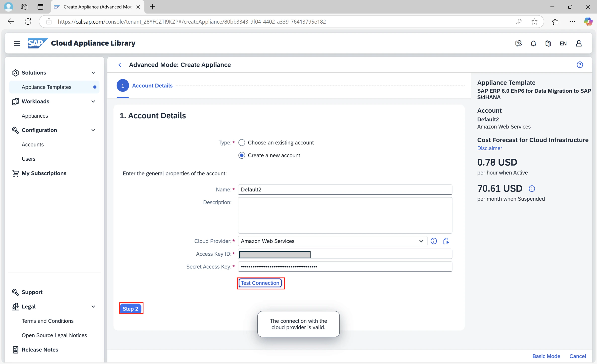This screenshot has width=597, height=364.
Task: Click the 0.78 USD hourly cost
Action: click(497, 162)
